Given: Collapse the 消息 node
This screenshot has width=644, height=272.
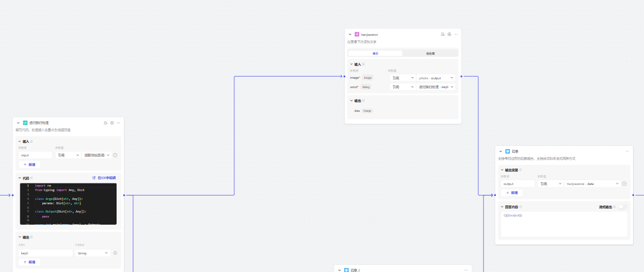Looking at the screenshot, I should click(500, 151).
